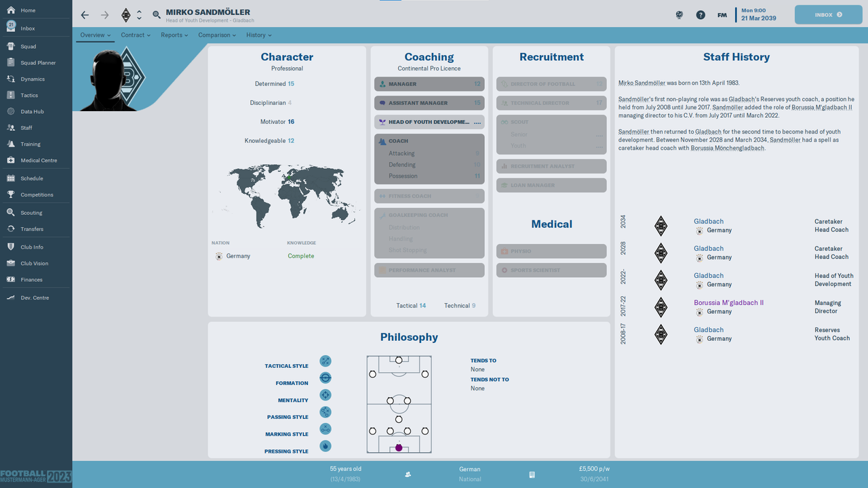Open the Staff icon in sidebar
868x488 pixels.
tap(11, 128)
